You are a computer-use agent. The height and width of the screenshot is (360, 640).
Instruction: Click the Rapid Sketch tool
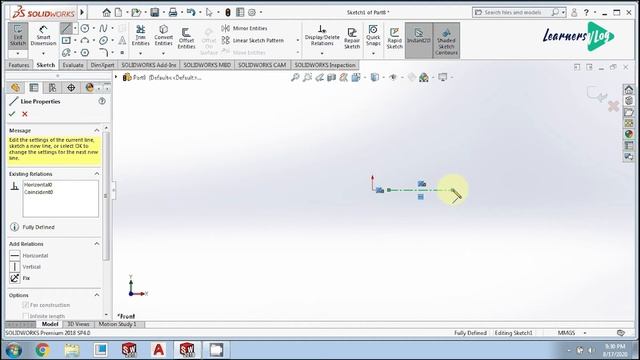[x=394, y=38]
